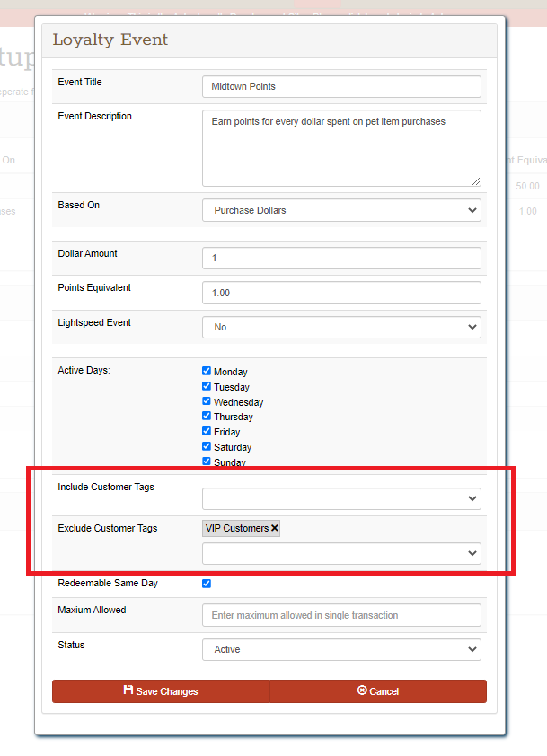Click the Cancel button
This screenshot has height=756, width=547.
pyautogui.click(x=378, y=691)
